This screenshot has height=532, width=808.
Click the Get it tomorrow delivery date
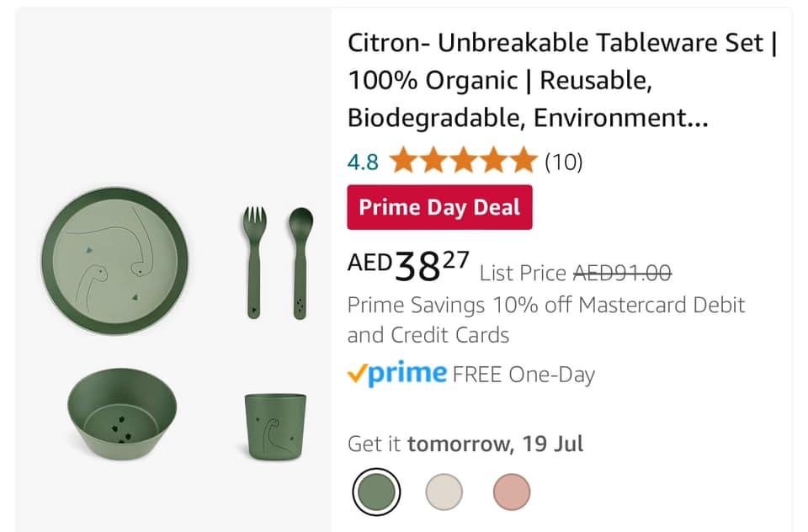[465, 444]
